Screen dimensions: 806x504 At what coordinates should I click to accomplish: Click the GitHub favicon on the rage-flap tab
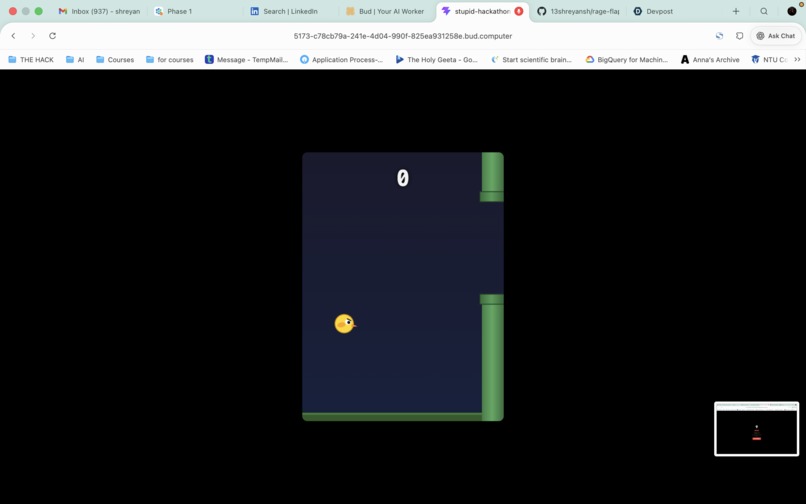coord(541,11)
